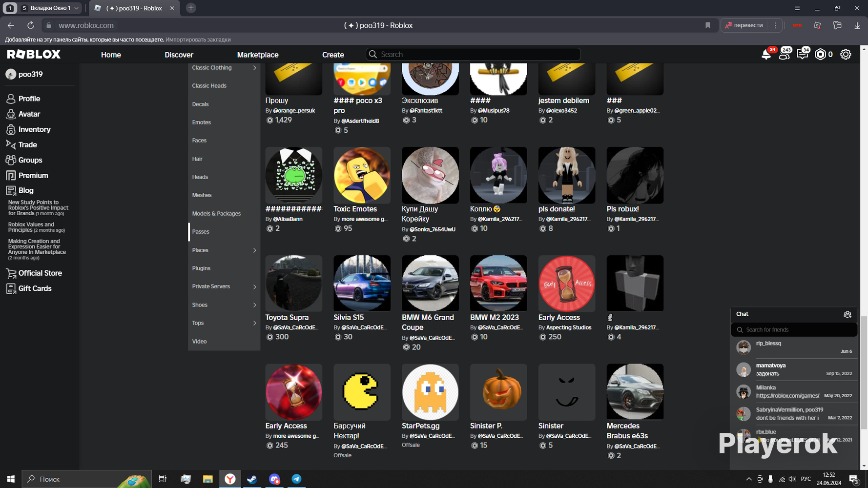Open Windows notification center

point(854,479)
